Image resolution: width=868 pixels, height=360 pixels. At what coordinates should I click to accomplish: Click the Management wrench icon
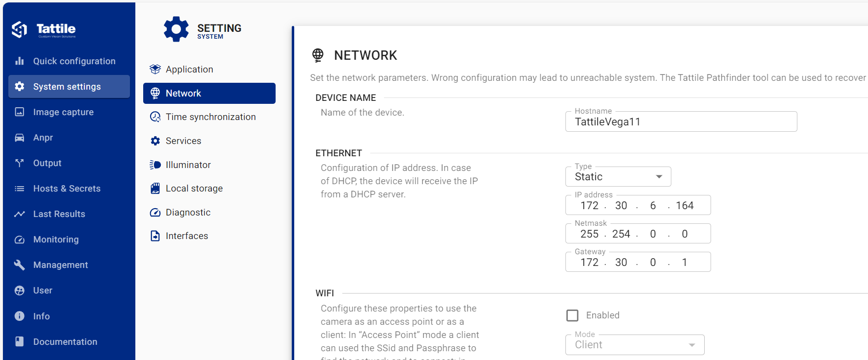(x=20, y=265)
